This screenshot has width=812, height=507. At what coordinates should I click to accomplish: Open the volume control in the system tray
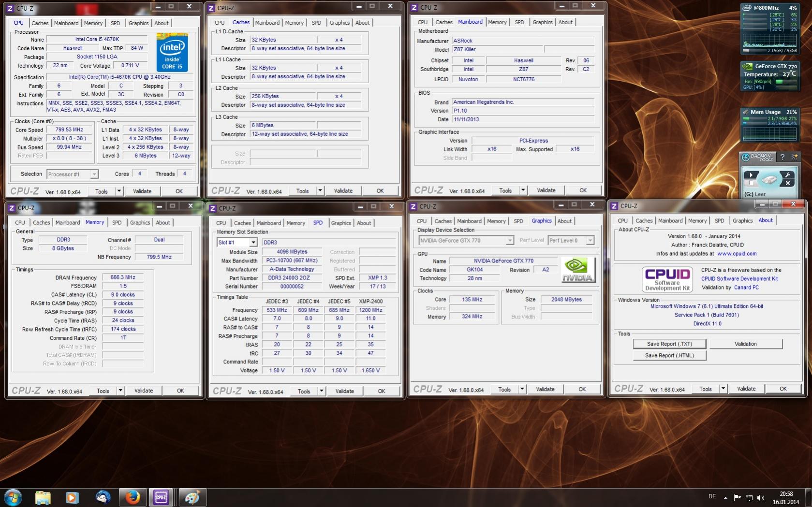tap(761, 497)
